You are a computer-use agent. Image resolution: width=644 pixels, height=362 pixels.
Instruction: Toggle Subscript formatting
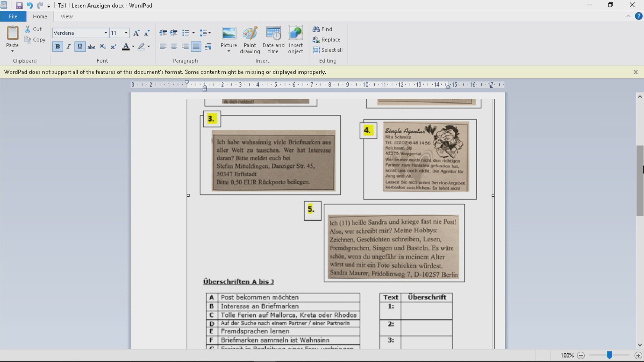tap(103, 47)
